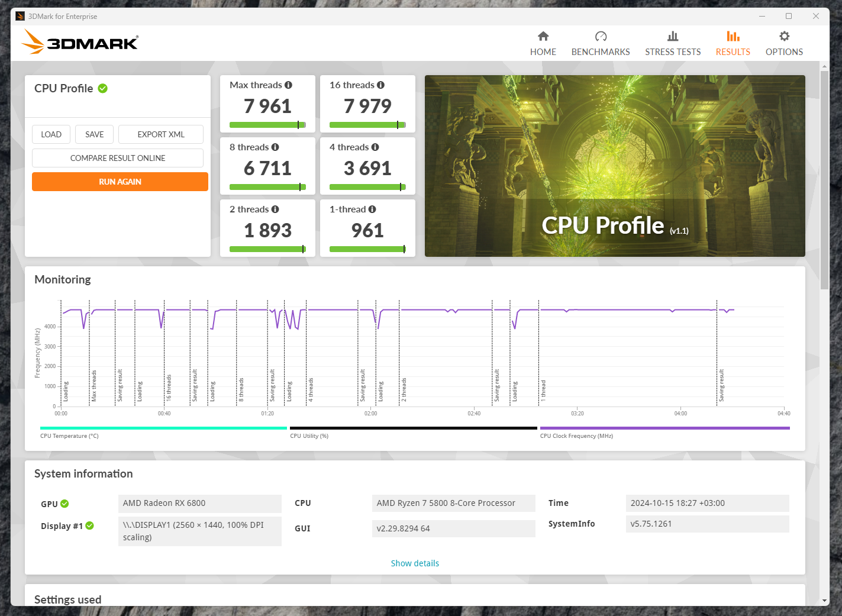842x616 pixels.
Task: Click the Settings used heading
Action: coord(68,599)
